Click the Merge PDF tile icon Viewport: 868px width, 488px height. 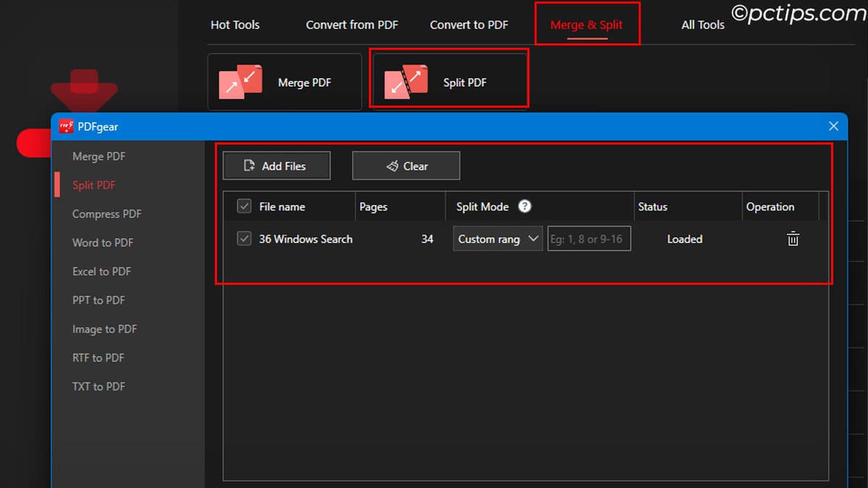pos(240,82)
